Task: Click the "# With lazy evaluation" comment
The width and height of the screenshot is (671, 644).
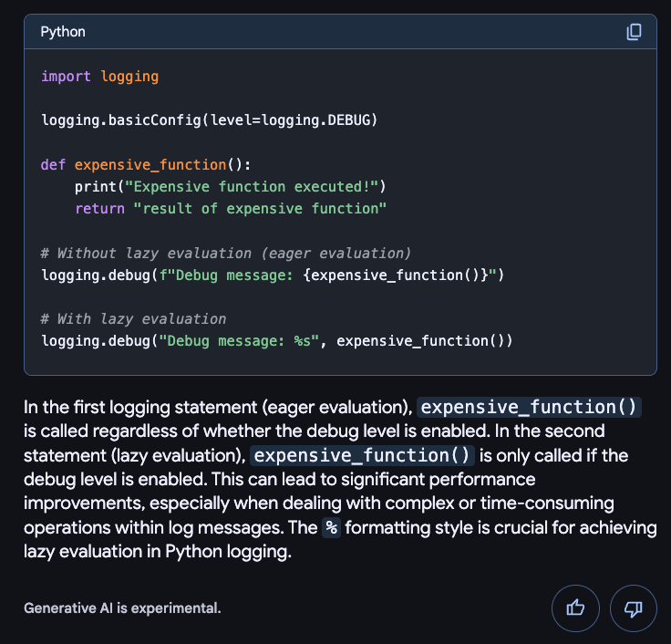Action: click(133, 318)
